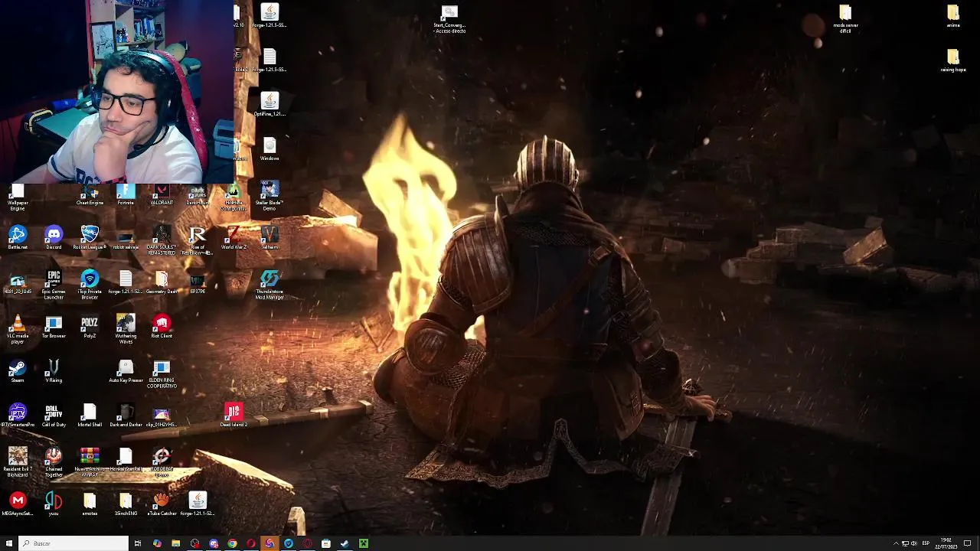Open File Explorer from the taskbar
Image resolution: width=980 pixels, height=551 pixels.
[176, 543]
